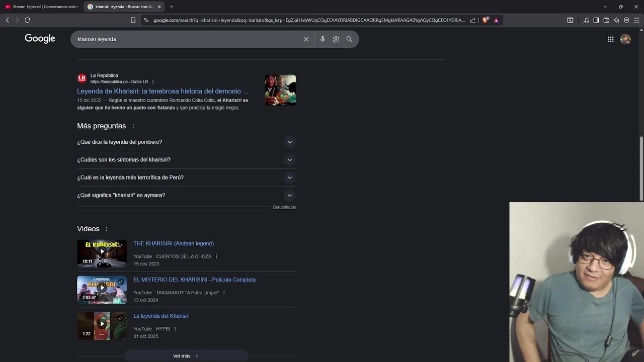Open options dots for TAKANAKUY video result
644x362 pixels.
coord(224,293)
